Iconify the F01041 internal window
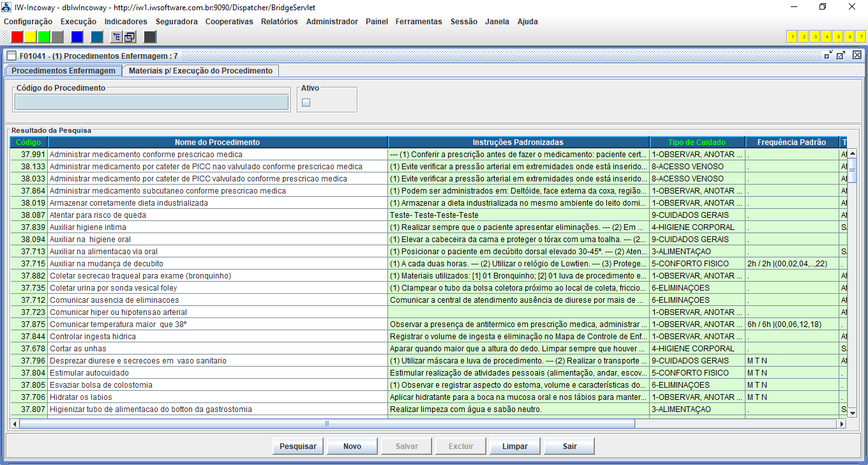The width and height of the screenshot is (868, 465). point(828,55)
